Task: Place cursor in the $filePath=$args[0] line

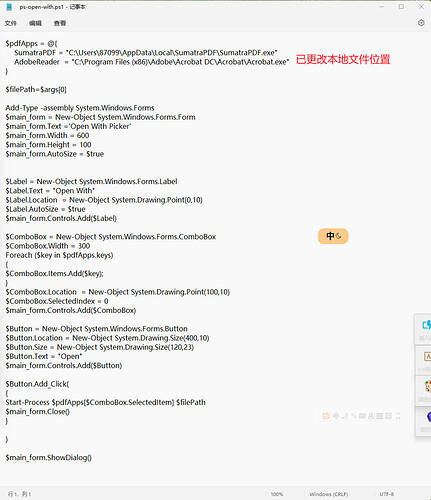Action: [x=36, y=89]
